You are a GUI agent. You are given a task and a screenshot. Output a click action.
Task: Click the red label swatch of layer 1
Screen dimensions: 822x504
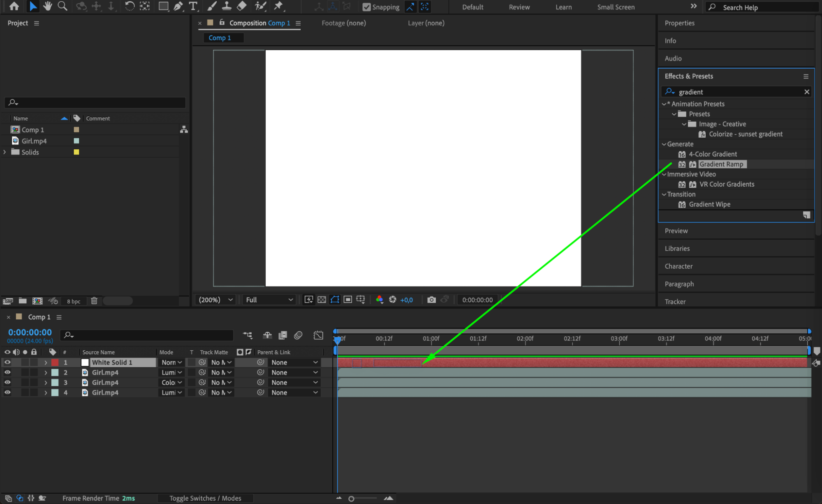click(x=55, y=363)
